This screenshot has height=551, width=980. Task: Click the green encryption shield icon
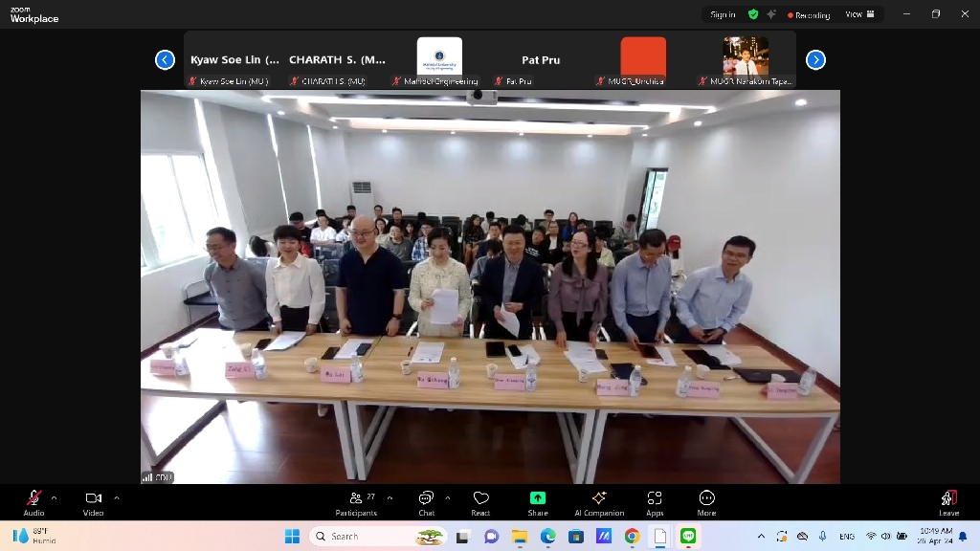(x=753, y=14)
